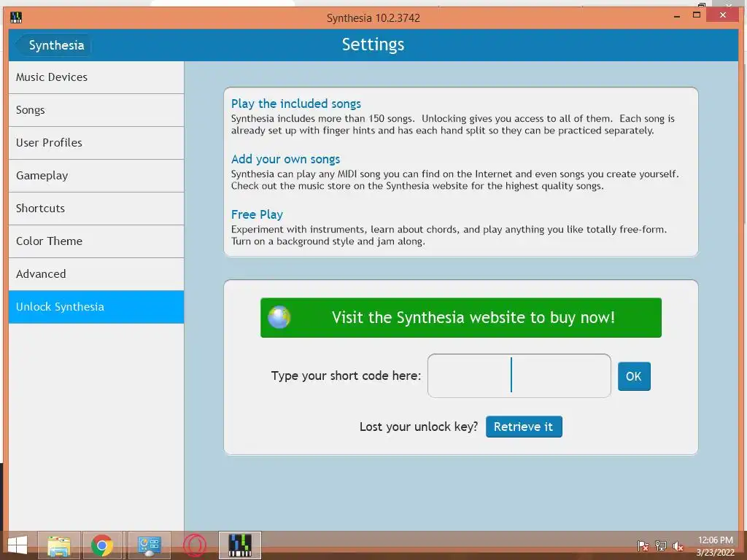This screenshot has width=747, height=560.
Task: Maximize the Synthesia window
Action: 697,15
